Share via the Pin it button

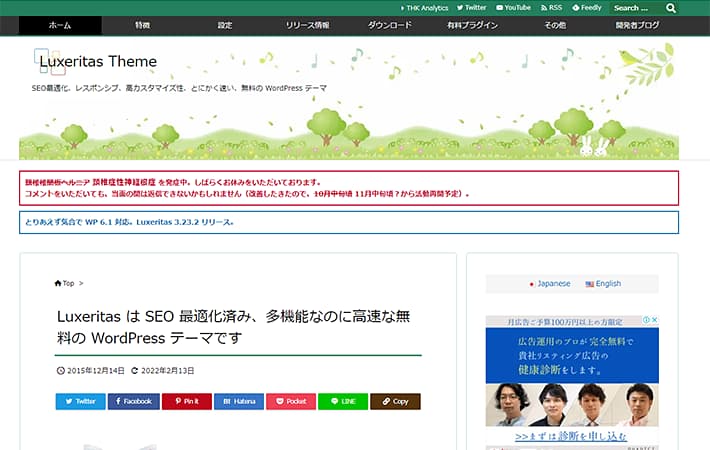[187, 401]
